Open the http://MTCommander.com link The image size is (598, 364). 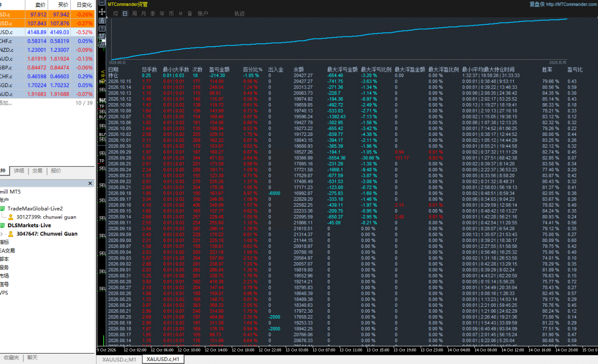click(571, 4)
